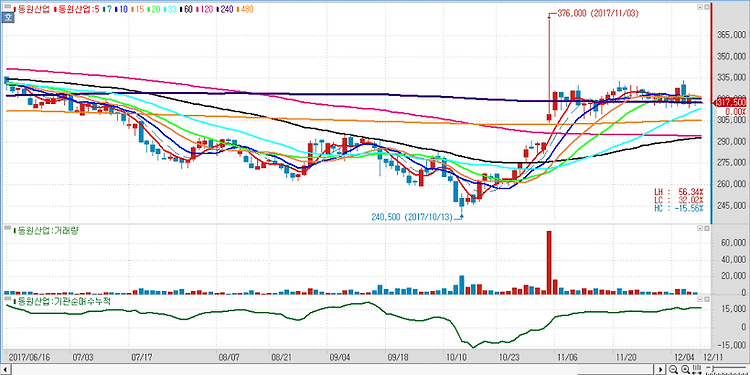Click the 11/06 date axis label
The image size is (750, 375).
pyautogui.click(x=568, y=357)
